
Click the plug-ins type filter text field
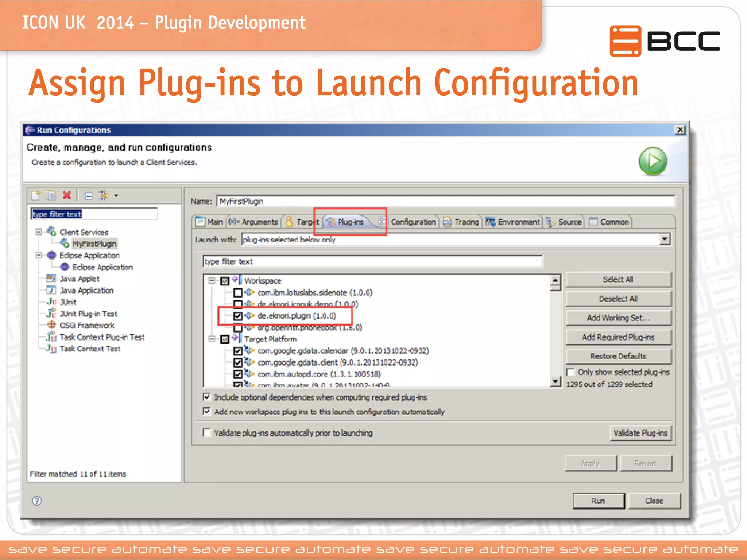point(372,261)
